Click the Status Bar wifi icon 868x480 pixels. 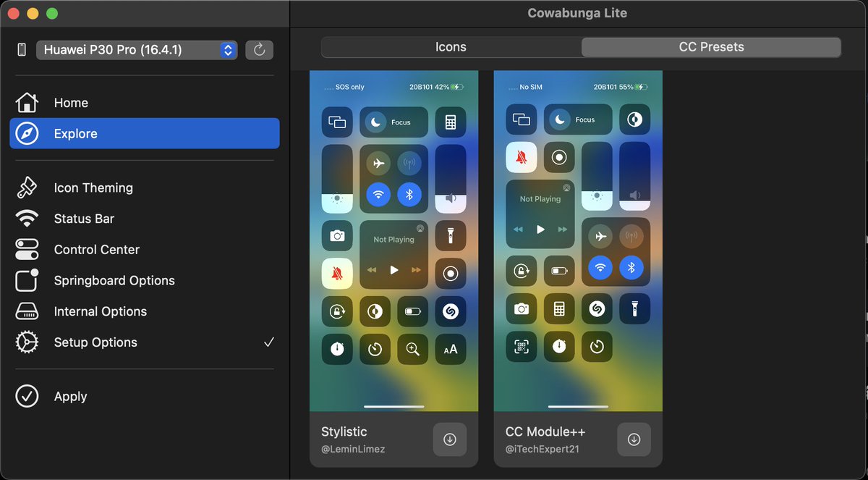pos(27,219)
